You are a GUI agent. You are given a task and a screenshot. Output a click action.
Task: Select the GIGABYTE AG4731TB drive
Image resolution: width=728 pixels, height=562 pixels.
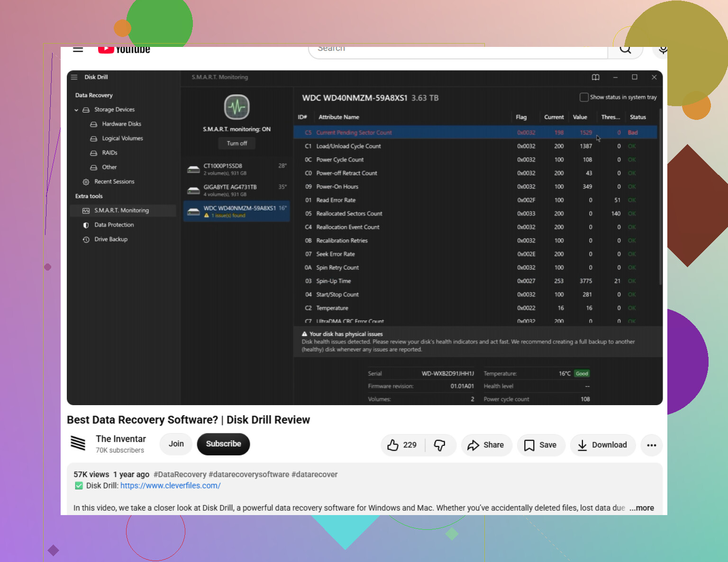pyautogui.click(x=237, y=190)
